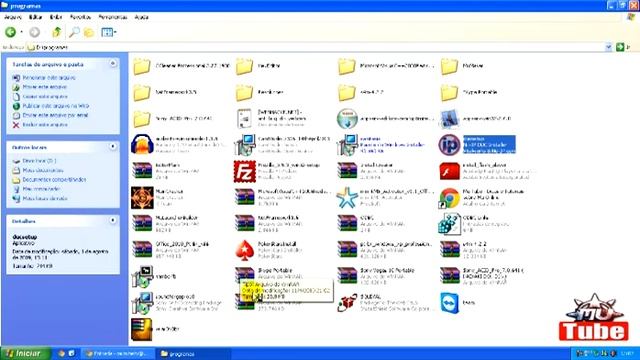This screenshot has width=640, height=360.
Task: Click the green Go arrow button
Action: tap(620, 47)
